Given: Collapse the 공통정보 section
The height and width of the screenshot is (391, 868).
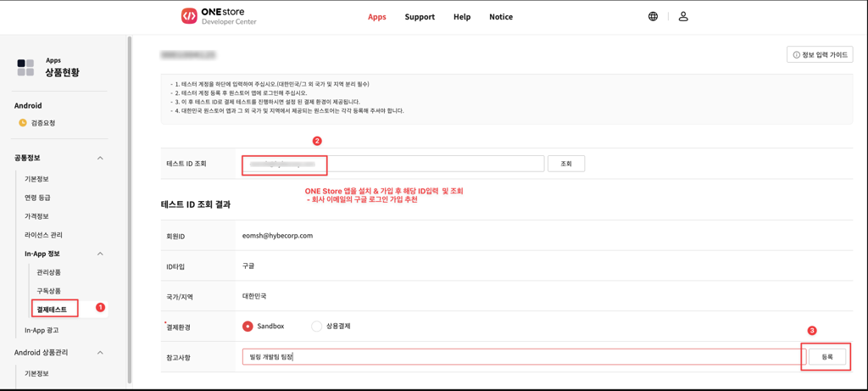Looking at the screenshot, I should (100, 159).
